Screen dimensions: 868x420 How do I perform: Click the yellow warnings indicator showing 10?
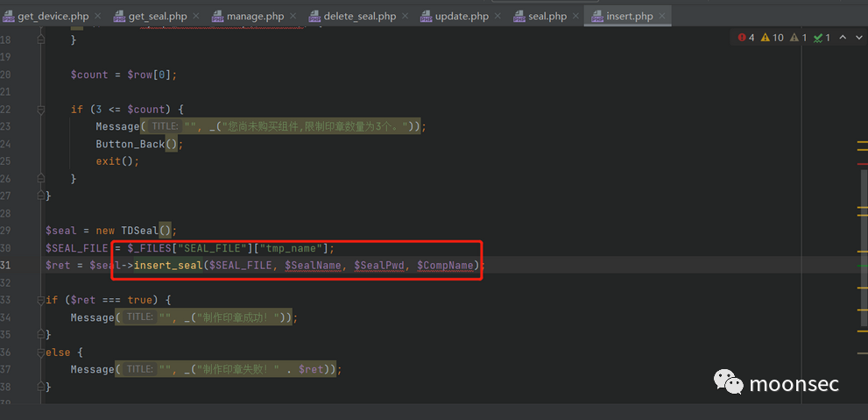point(773,38)
